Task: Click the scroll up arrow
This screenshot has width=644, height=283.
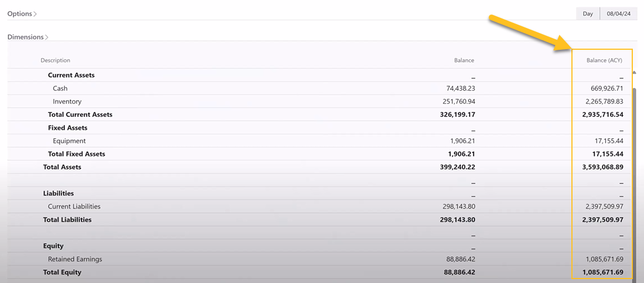Action: point(634,72)
